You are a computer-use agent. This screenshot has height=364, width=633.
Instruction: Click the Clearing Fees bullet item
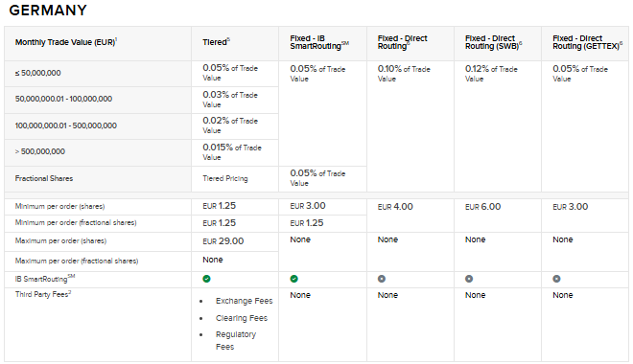tap(242, 318)
